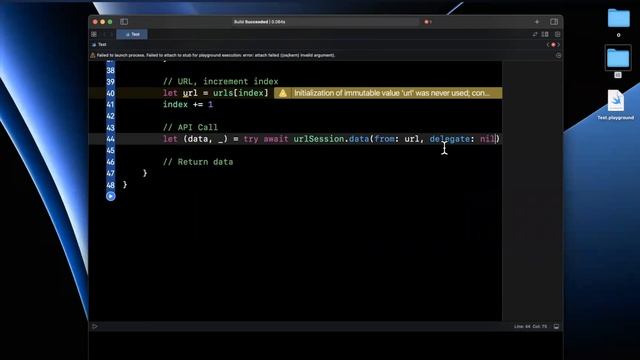
Task: Click the Build Succeeded activity status
Action: point(260,22)
